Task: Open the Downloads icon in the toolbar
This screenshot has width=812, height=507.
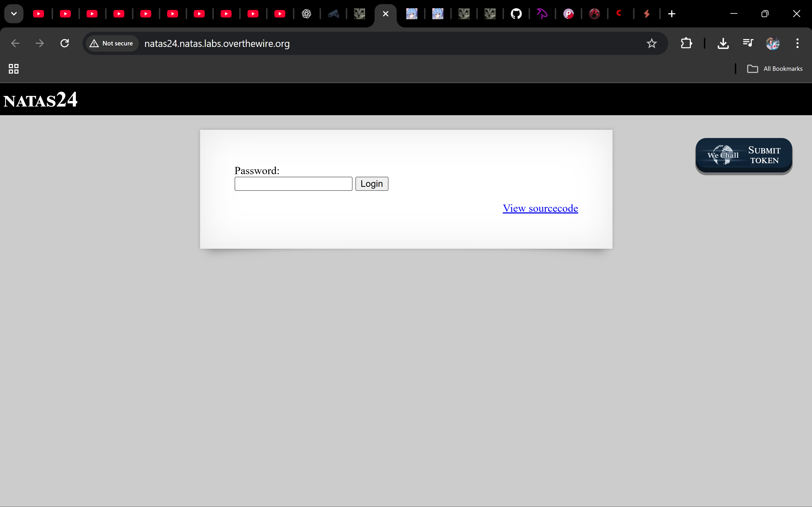Action: click(x=723, y=43)
